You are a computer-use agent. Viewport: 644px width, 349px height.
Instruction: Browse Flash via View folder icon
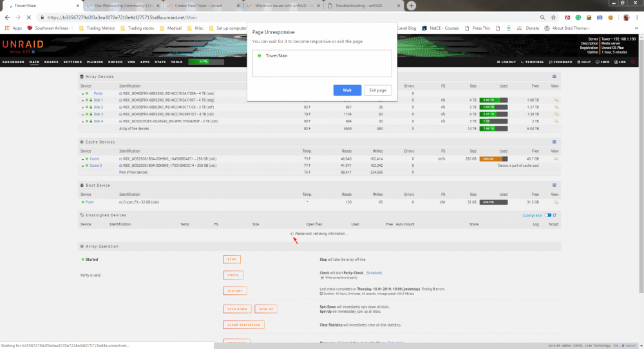(x=556, y=202)
